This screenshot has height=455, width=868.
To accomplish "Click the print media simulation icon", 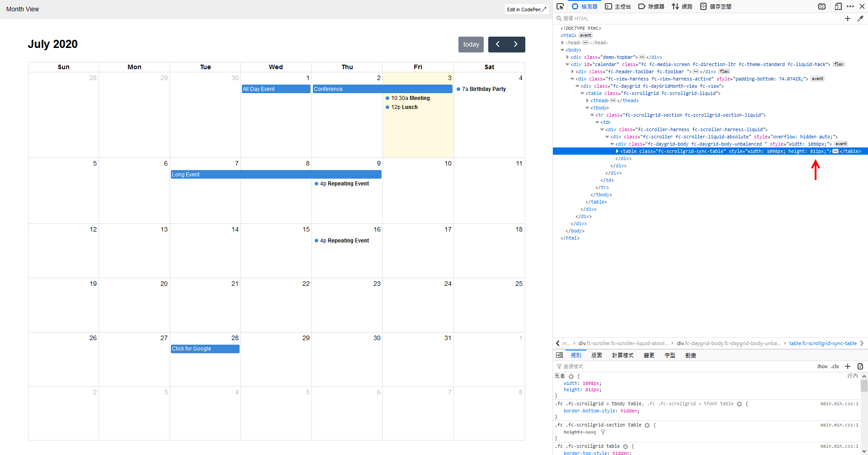I will tap(860, 366).
